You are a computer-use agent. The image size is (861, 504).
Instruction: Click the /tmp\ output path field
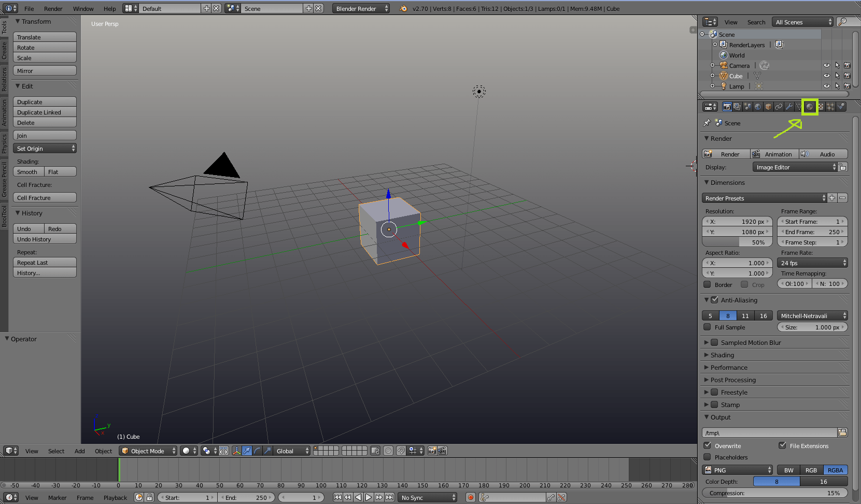[x=769, y=432]
